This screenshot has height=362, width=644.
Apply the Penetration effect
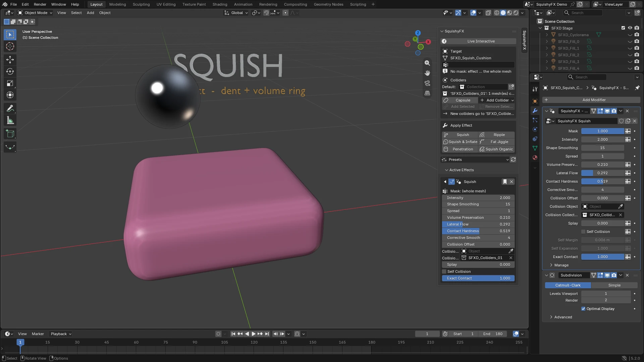(x=460, y=149)
